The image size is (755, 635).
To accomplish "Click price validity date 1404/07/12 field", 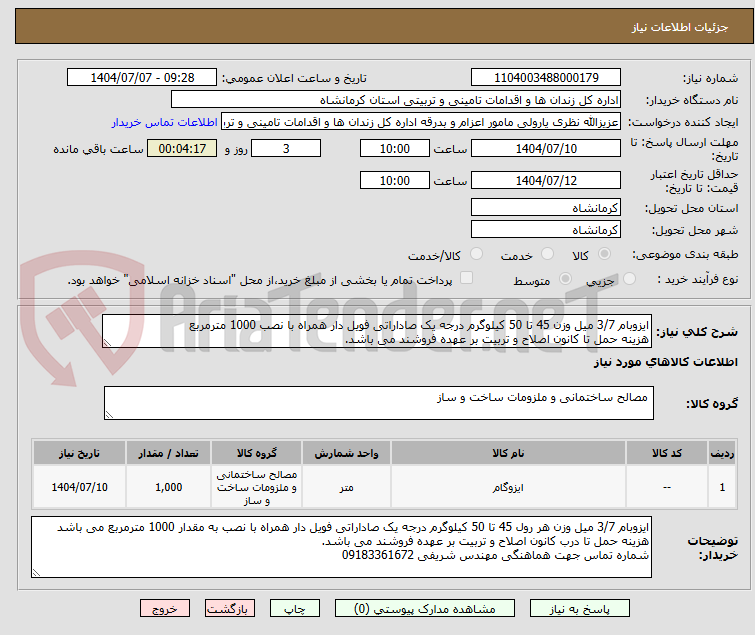I will pyautogui.click(x=546, y=181).
